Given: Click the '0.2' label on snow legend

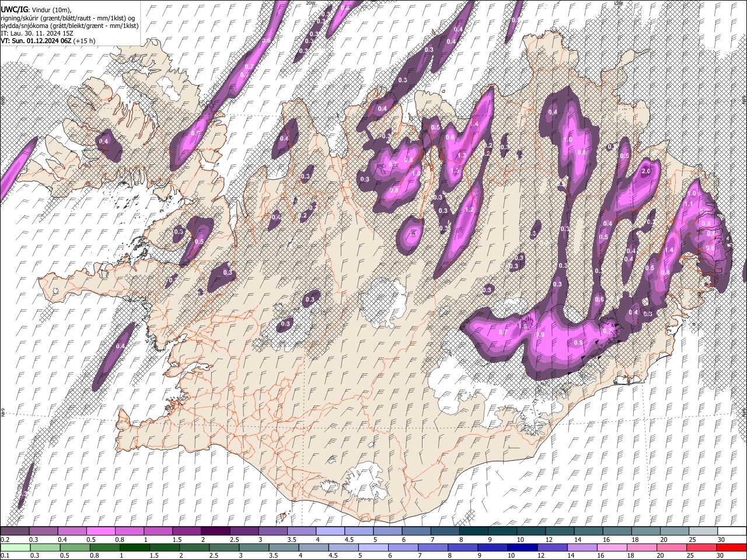Looking at the screenshot, I should click(x=5, y=540).
